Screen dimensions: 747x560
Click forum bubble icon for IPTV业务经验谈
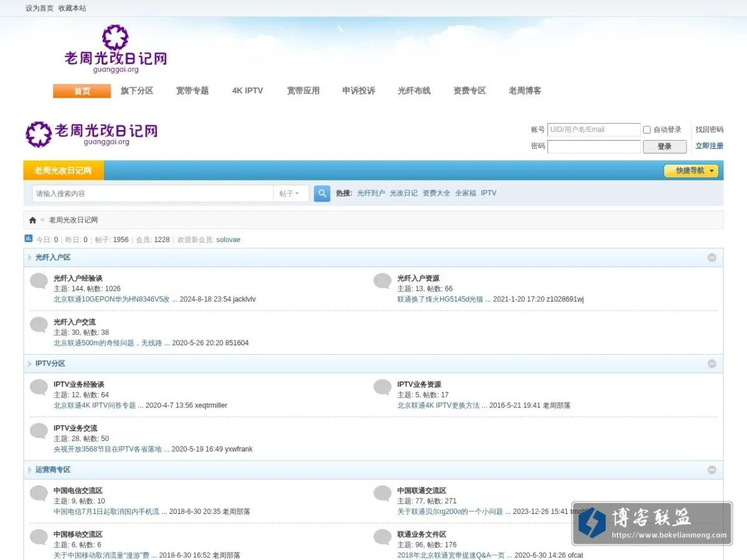[39, 388]
